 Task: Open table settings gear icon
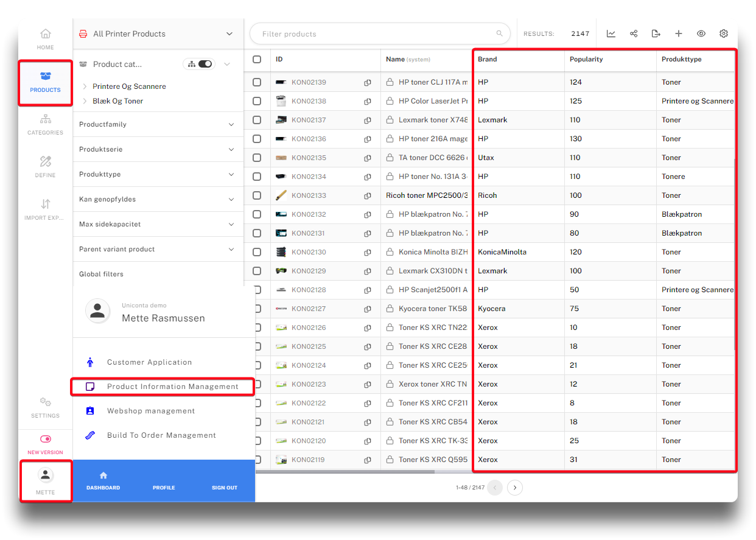click(x=724, y=34)
